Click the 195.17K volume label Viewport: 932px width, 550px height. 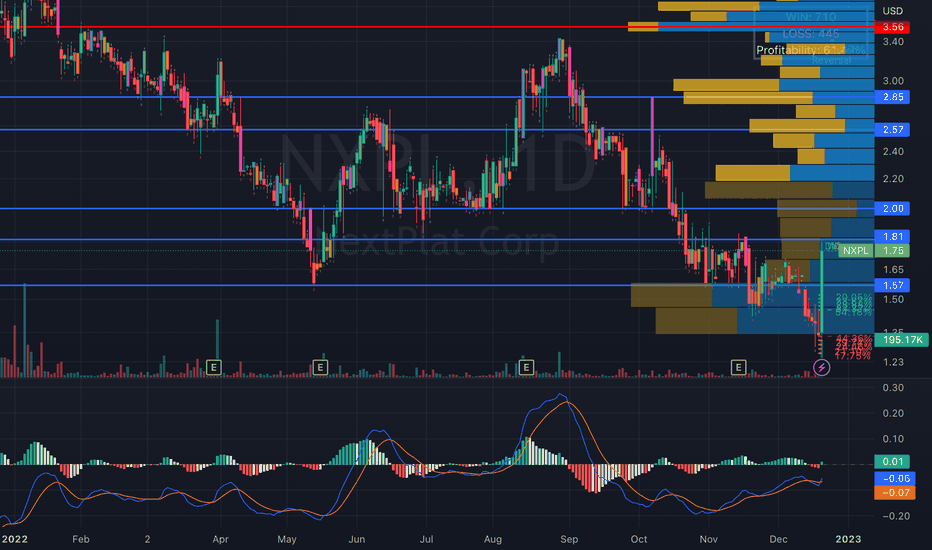tap(902, 340)
